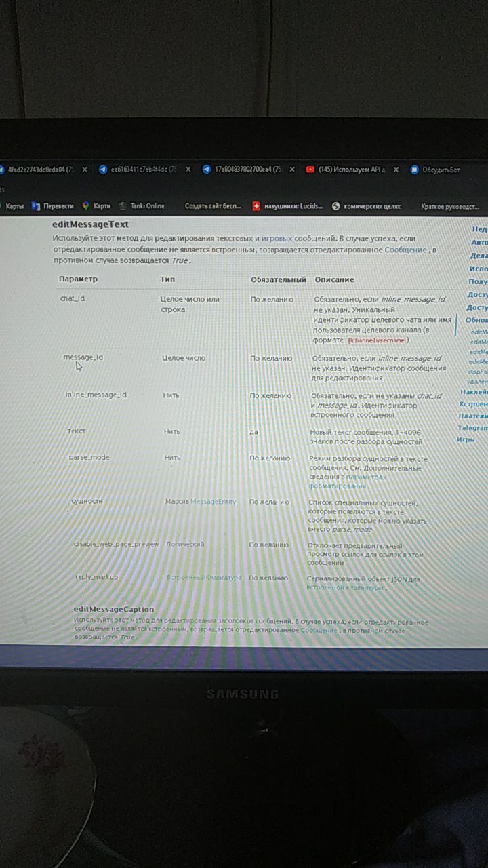This screenshot has height=868, width=488.
Task: Click the parse_mode parameter cell
Action: (89, 457)
